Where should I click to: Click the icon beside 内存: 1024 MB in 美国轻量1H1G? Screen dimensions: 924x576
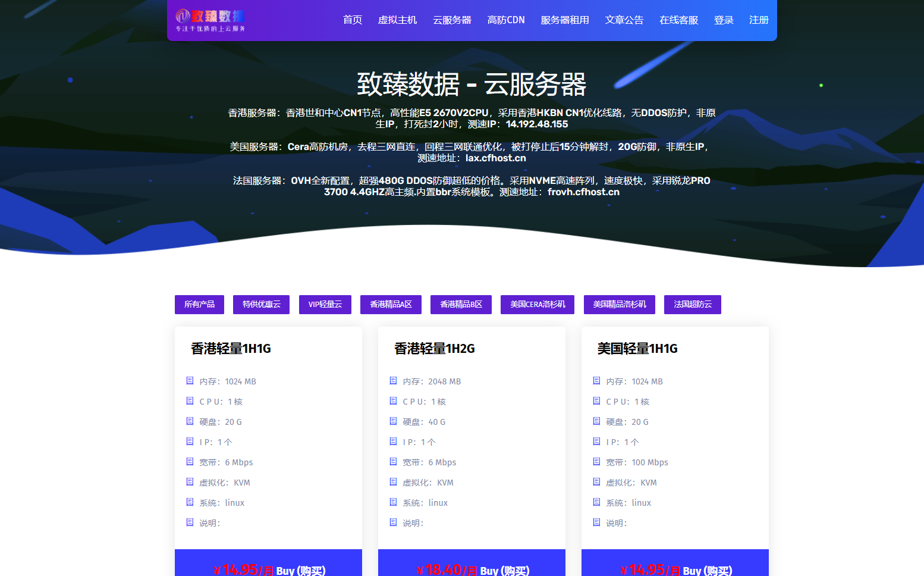596,381
